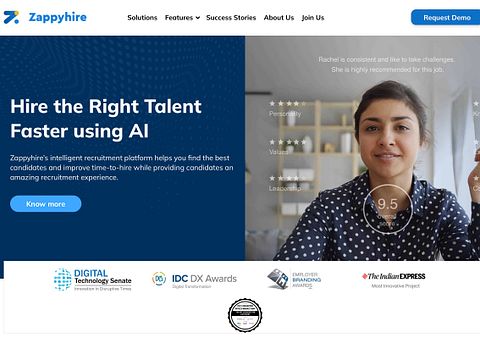Open the About Us page
Viewport: 480px width, 360px height.
pos(279,18)
